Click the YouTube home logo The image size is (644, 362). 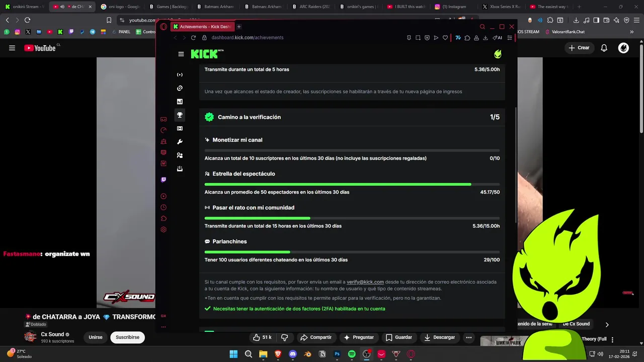point(40,48)
